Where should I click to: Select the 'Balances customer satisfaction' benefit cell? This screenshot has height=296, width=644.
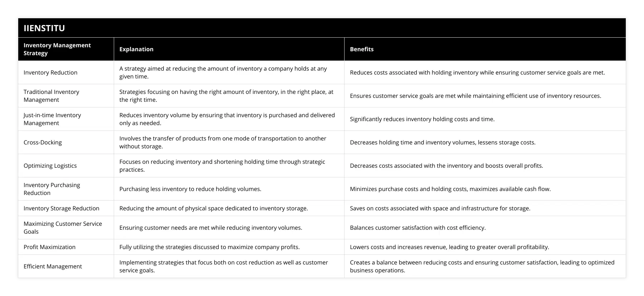click(418, 228)
